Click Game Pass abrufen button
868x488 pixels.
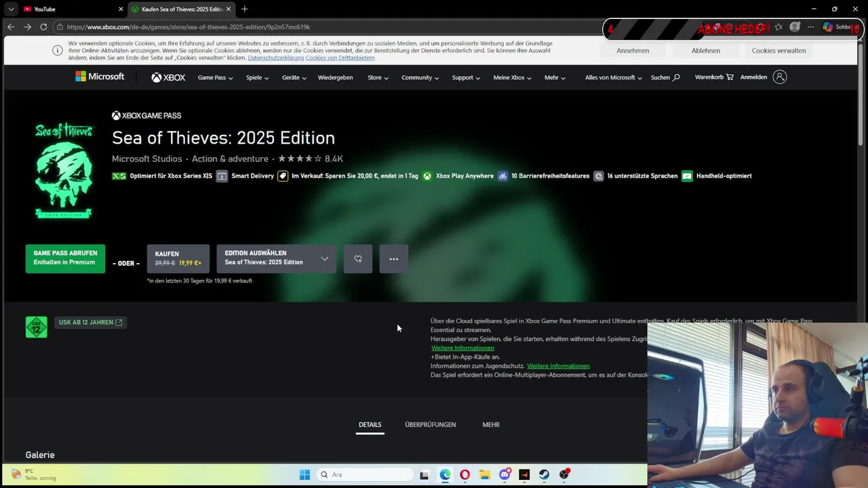(x=65, y=259)
